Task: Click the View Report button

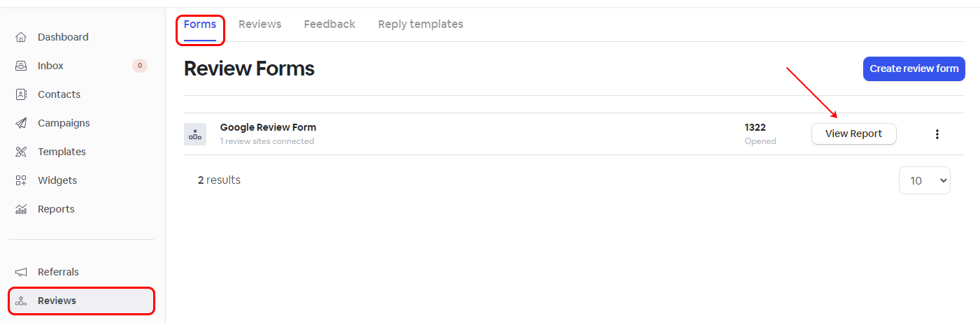Action: click(x=853, y=134)
